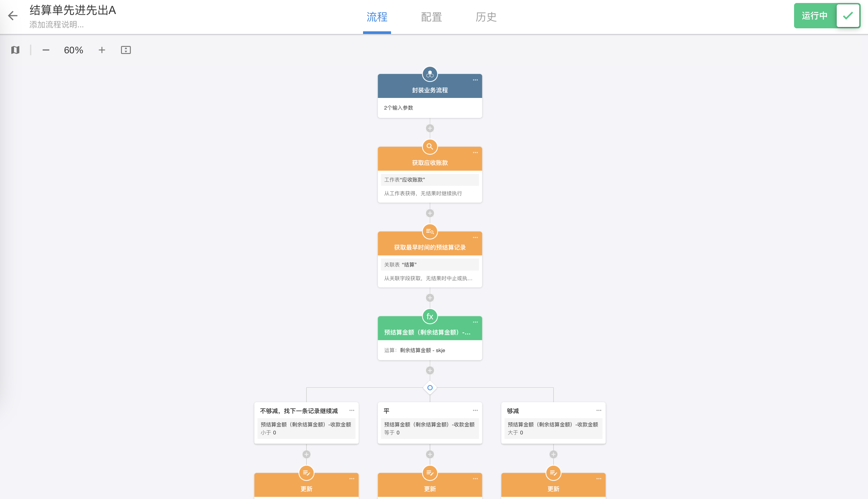Screen dimensions: 868x499
Task: Open the minimap icon in toolbar
Action: pos(15,50)
